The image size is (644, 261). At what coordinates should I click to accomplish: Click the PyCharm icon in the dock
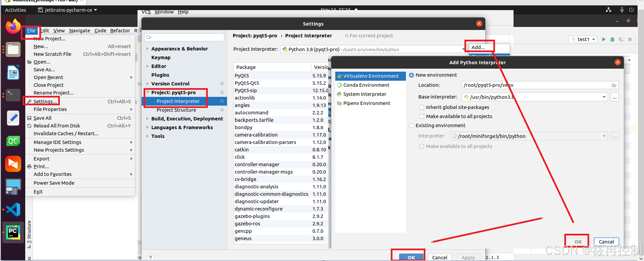click(x=13, y=232)
